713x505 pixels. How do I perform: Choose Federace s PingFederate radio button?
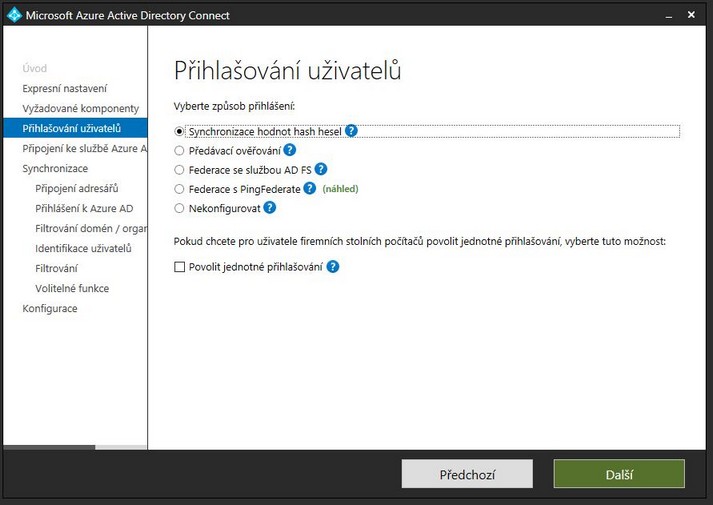click(179, 189)
